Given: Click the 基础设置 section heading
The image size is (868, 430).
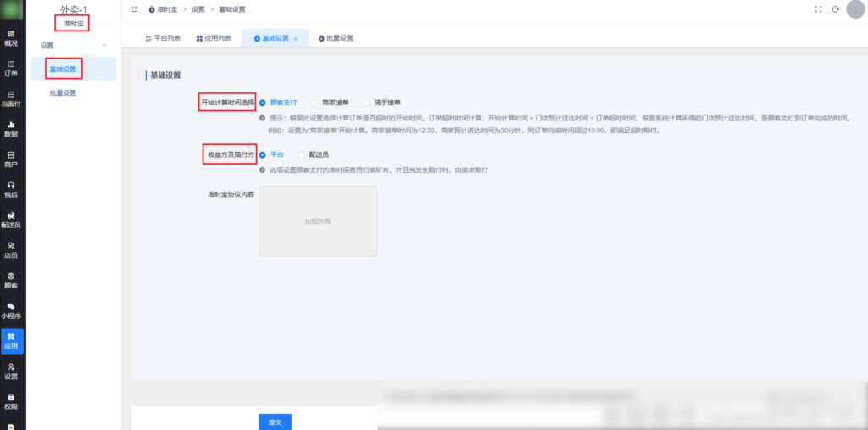Looking at the screenshot, I should (165, 75).
